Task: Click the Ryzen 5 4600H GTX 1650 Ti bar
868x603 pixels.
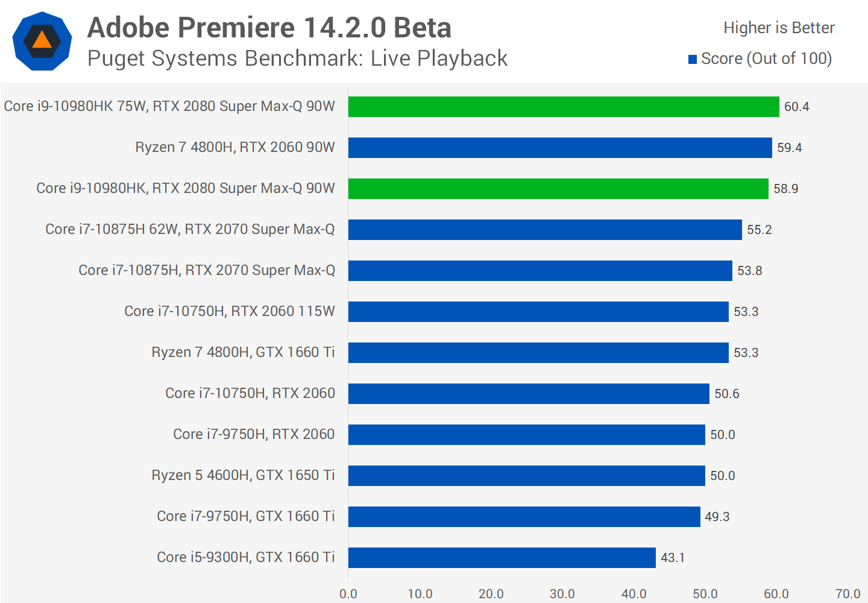Action: pyautogui.click(x=526, y=476)
